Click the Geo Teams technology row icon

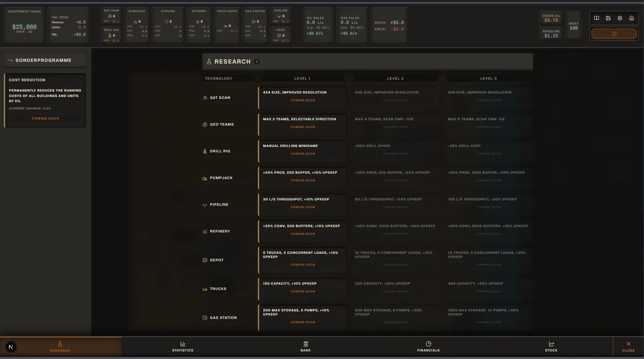pos(205,124)
